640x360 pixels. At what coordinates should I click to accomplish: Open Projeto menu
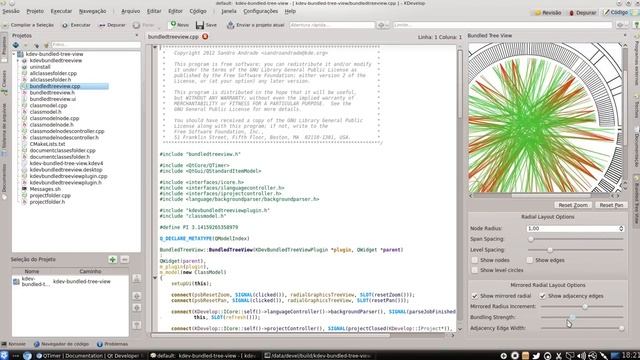pos(35,11)
